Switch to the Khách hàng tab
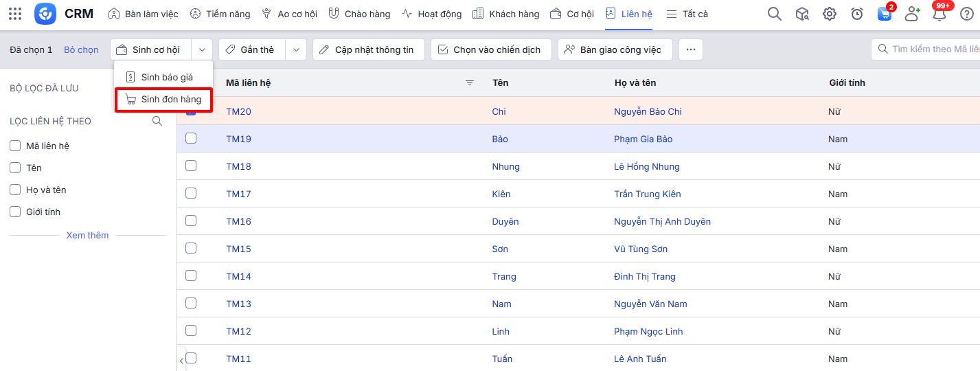 [506, 14]
